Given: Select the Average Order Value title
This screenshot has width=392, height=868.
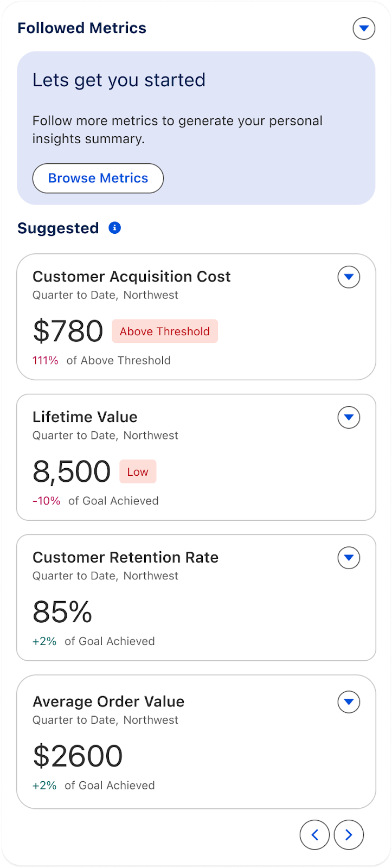Looking at the screenshot, I should pos(108,701).
